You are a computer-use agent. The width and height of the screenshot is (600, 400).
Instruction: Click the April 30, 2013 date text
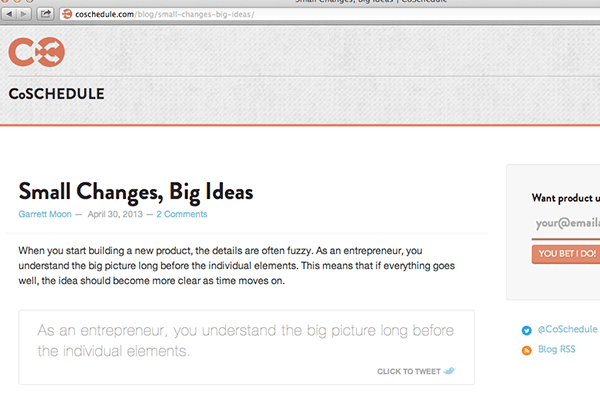pos(115,214)
